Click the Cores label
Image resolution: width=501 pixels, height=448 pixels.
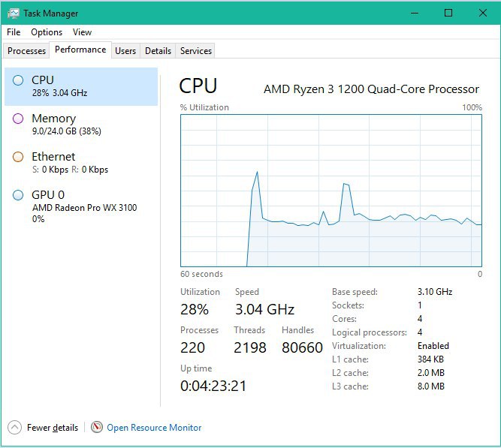click(344, 319)
